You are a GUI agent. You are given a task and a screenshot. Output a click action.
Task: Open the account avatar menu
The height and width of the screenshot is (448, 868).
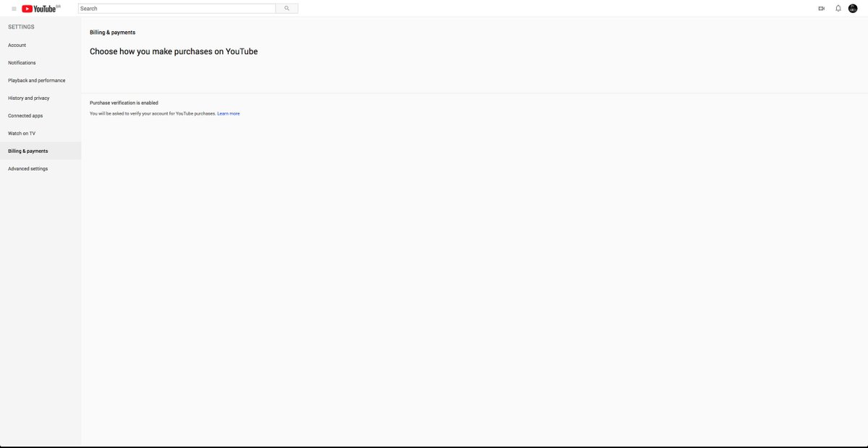pos(853,9)
